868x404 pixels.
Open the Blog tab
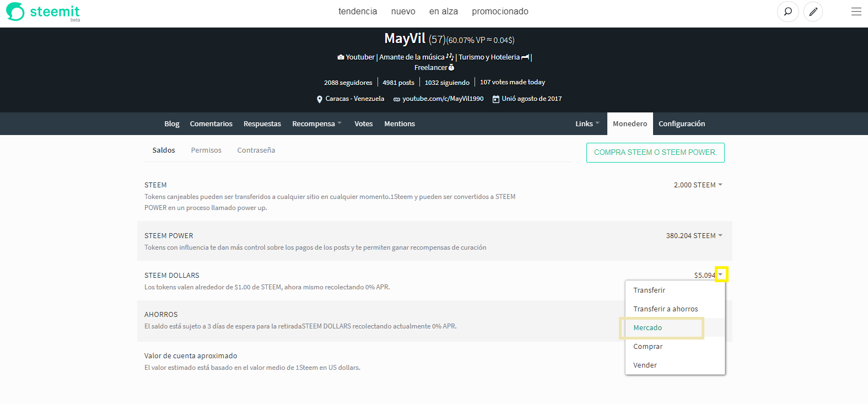click(x=172, y=124)
